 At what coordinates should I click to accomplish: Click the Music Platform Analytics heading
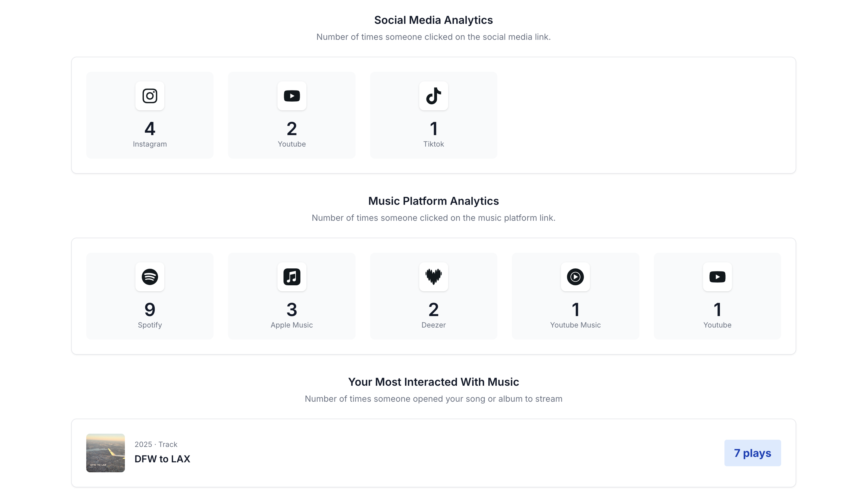[x=433, y=201]
